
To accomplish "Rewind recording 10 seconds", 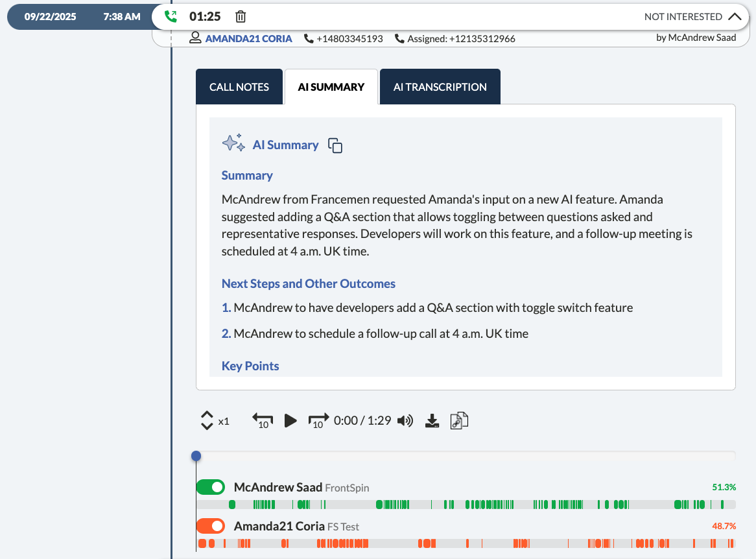I will click(263, 421).
